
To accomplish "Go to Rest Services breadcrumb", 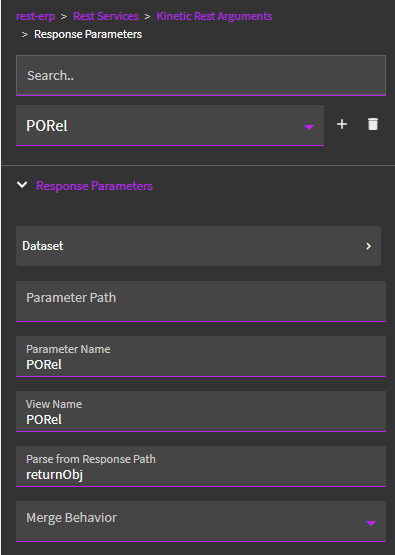I will pyautogui.click(x=105, y=16).
